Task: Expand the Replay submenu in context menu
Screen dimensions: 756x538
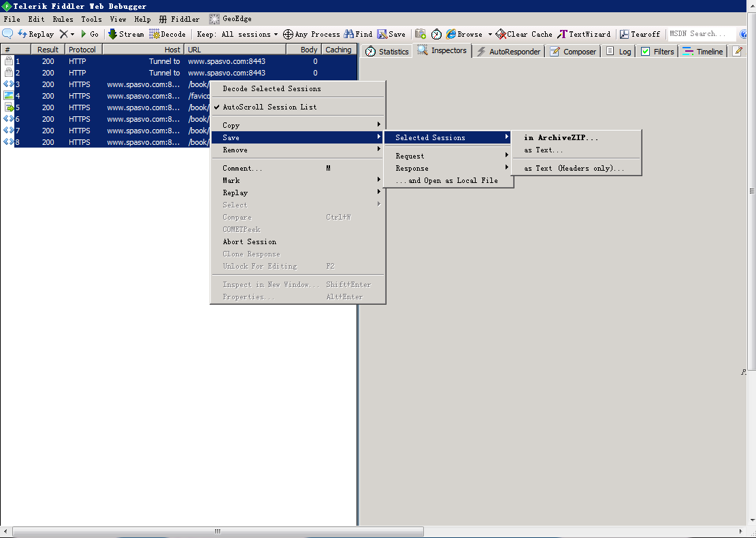Action: pyautogui.click(x=298, y=193)
